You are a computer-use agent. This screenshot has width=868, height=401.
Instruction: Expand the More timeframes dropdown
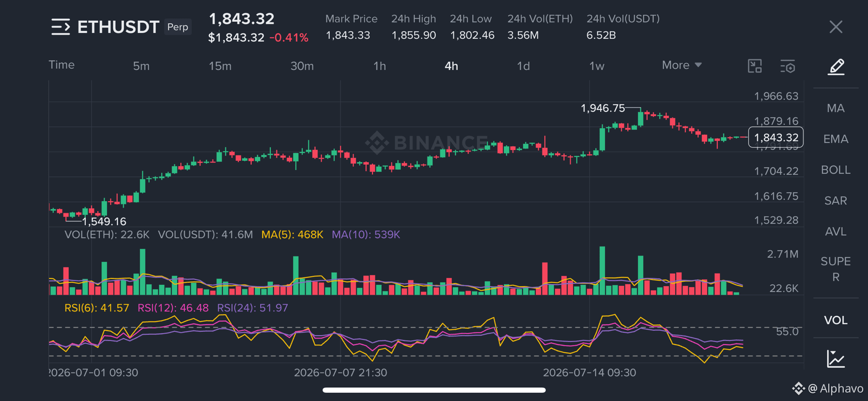pos(682,65)
